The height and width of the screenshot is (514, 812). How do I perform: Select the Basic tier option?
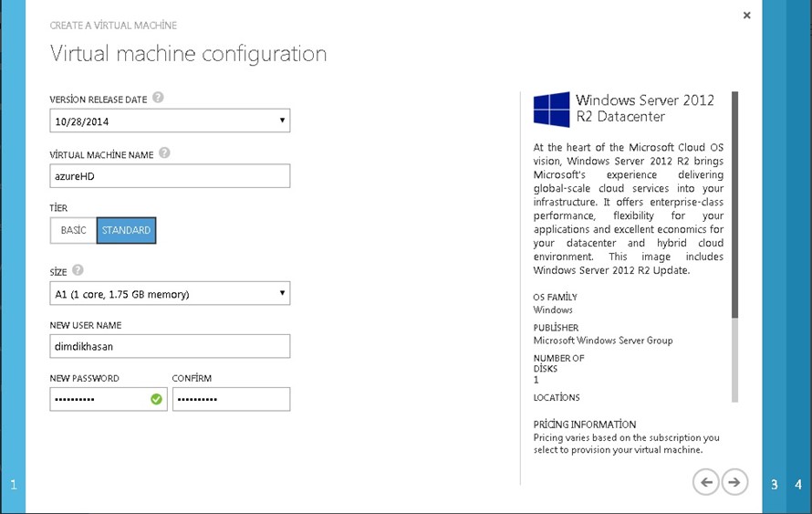73,230
